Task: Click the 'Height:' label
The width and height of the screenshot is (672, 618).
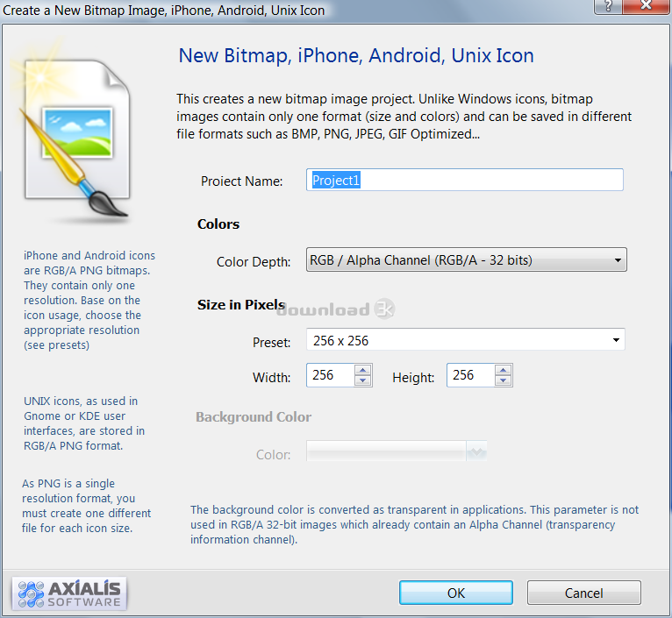Action: (413, 378)
